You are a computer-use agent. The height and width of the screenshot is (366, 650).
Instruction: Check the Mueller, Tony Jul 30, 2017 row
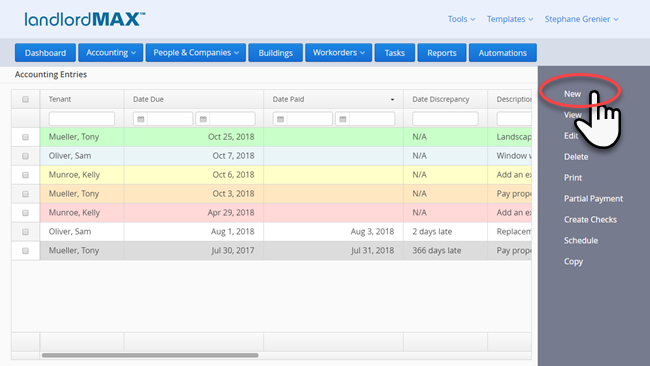(25, 251)
